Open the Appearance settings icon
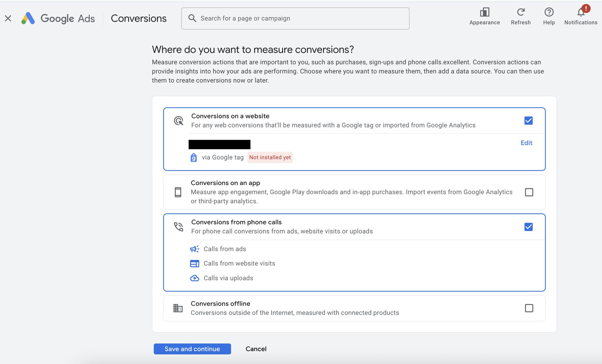 click(484, 12)
